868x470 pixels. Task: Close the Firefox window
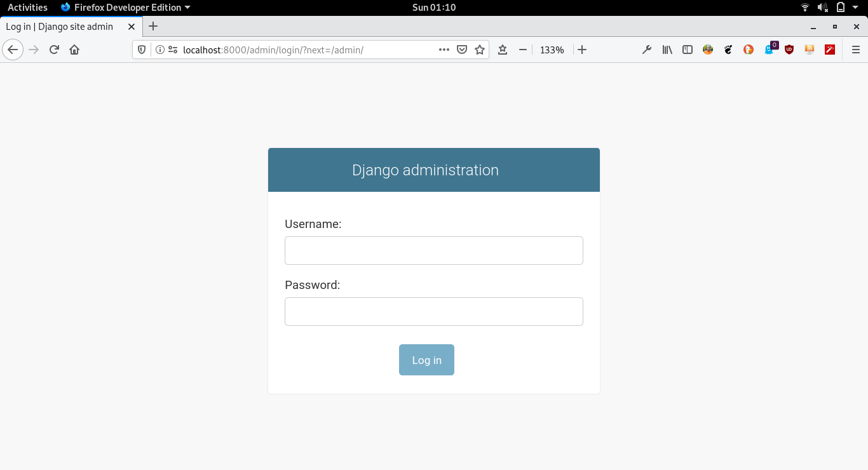tap(857, 27)
